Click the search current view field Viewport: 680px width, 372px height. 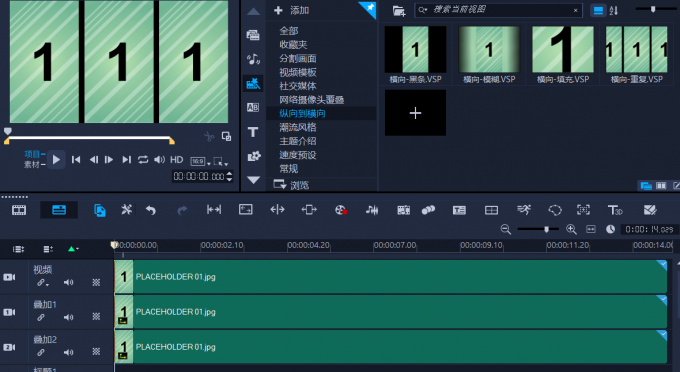tap(499, 10)
